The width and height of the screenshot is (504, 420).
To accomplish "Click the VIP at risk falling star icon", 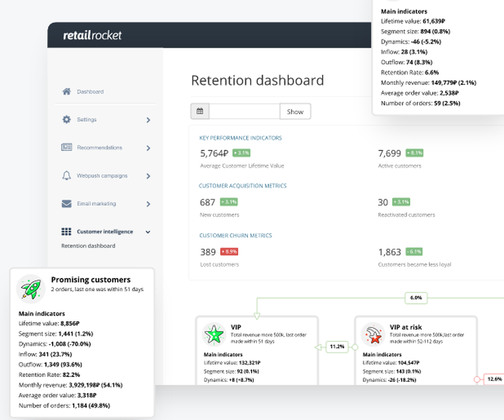I will pos(373,333).
